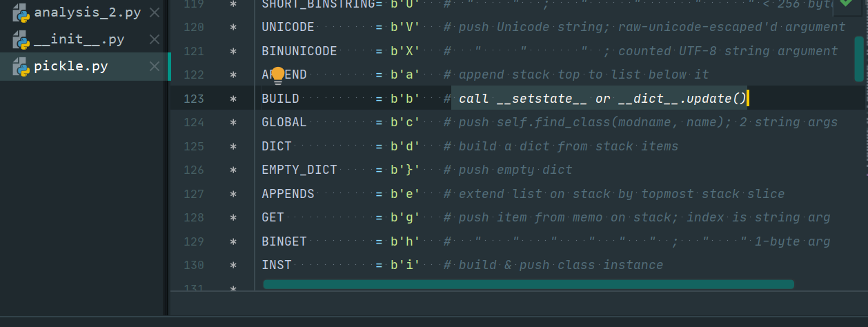The height and width of the screenshot is (327, 868).
Task: Close the pickle.py tab
Action: click(155, 67)
